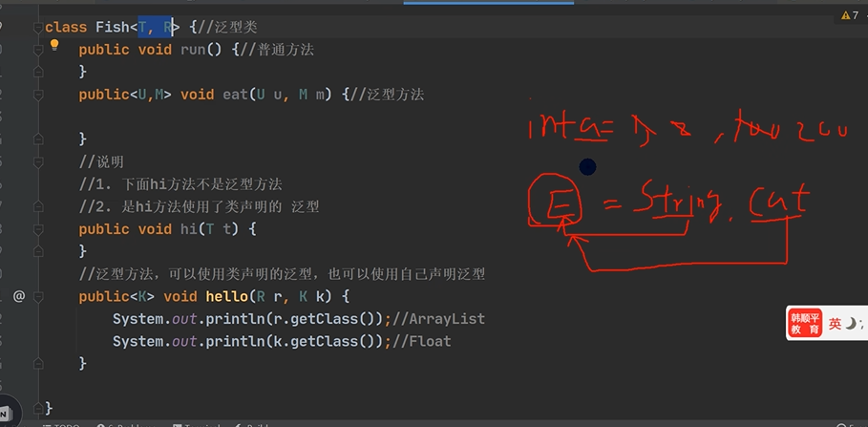This screenshot has width=868, height=427.
Task: Click 'K k' parameter in hello method
Action: pos(311,296)
